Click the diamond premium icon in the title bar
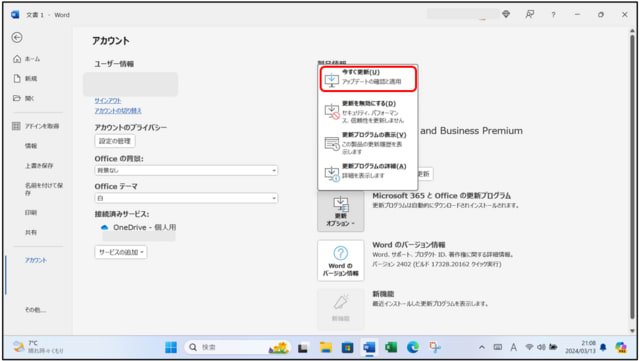This screenshot has height=361, width=640. 506,15
